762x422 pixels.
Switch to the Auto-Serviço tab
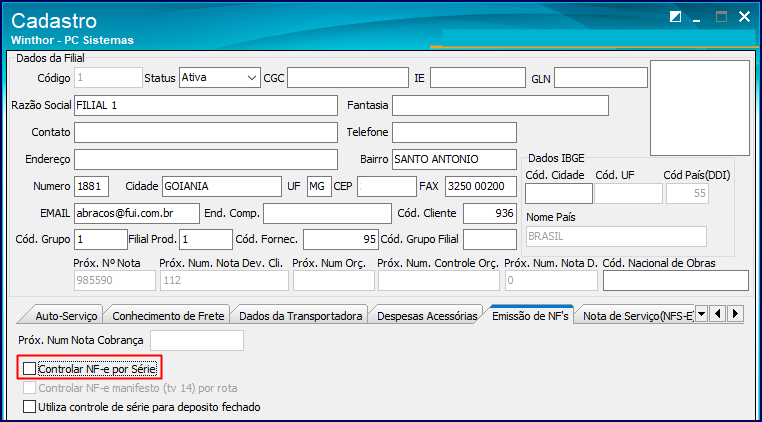[66, 316]
